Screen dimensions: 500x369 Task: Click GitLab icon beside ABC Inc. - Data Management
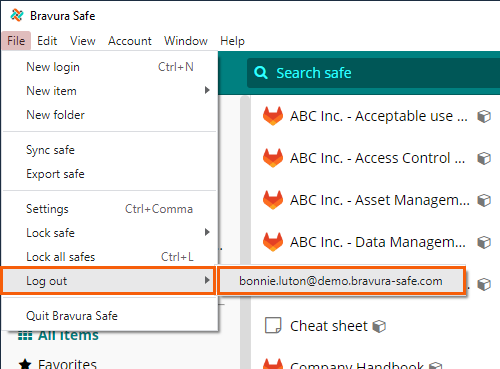click(x=273, y=242)
